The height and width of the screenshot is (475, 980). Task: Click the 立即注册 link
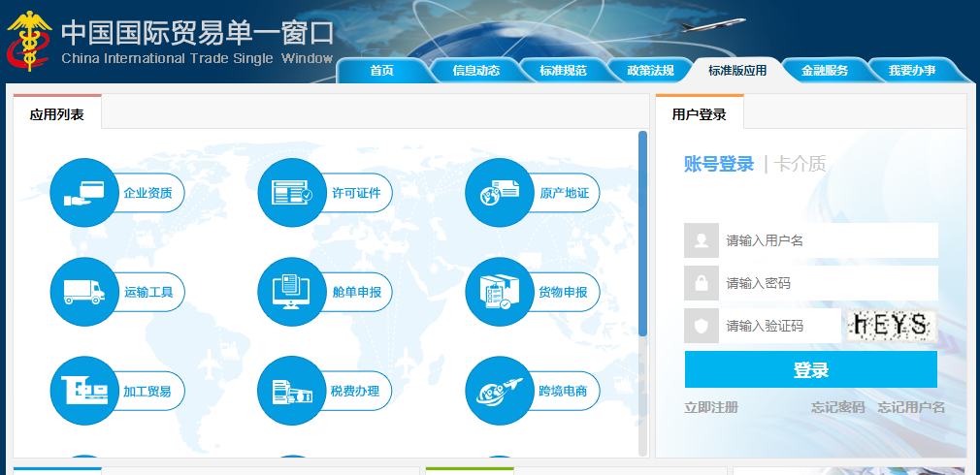[711, 407]
